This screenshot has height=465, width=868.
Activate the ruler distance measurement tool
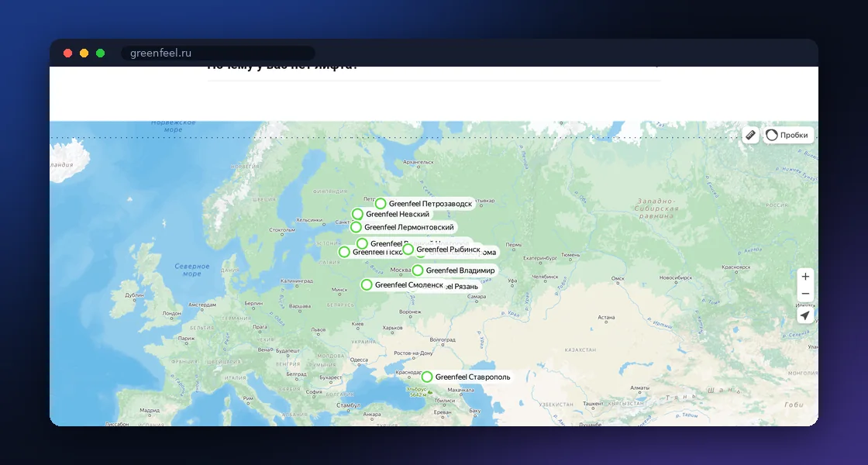click(x=750, y=135)
